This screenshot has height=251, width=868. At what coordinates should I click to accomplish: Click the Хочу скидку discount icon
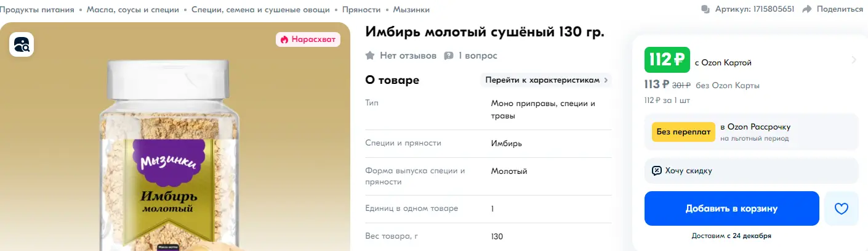(657, 171)
